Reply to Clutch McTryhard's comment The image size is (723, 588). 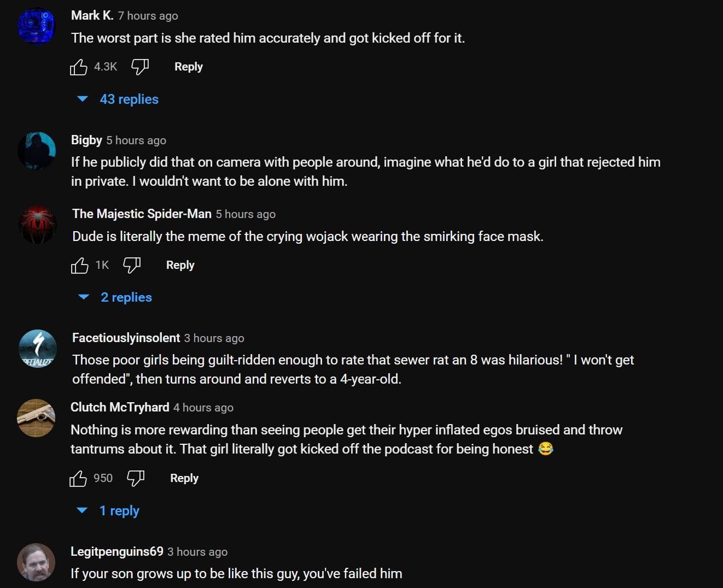[184, 478]
